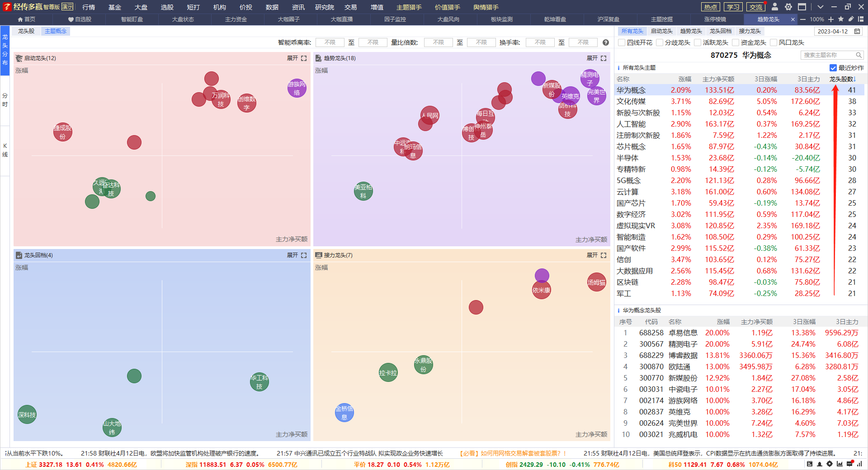
Task: Open the notes calendar icon in status bar
Action: click(810, 464)
